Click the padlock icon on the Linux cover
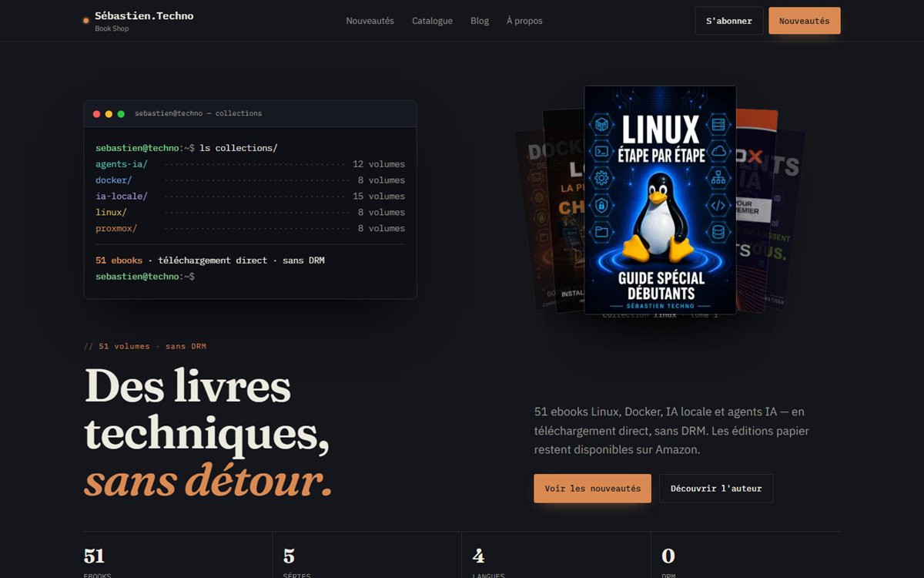The image size is (924, 578). (x=602, y=205)
